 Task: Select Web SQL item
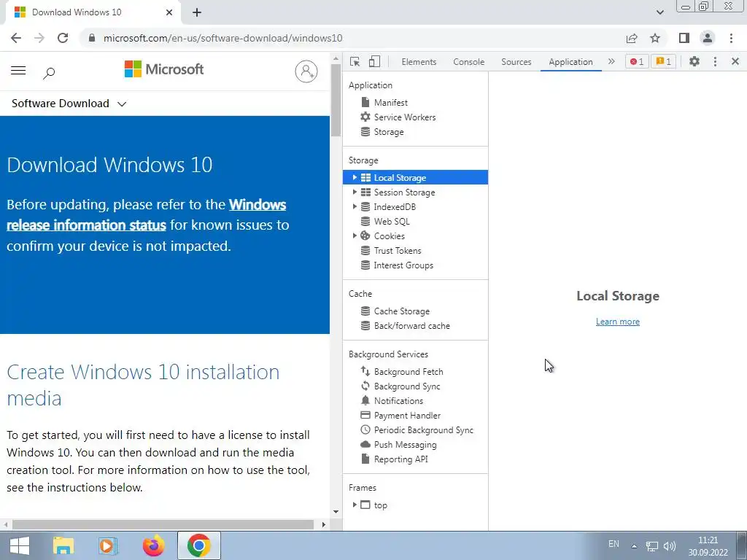click(392, 222)
